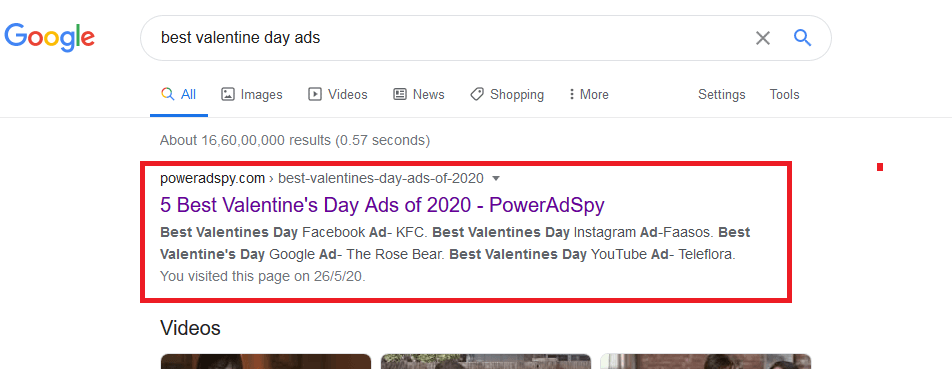Click the Google logo
The image size is (952, 369).
50,38
